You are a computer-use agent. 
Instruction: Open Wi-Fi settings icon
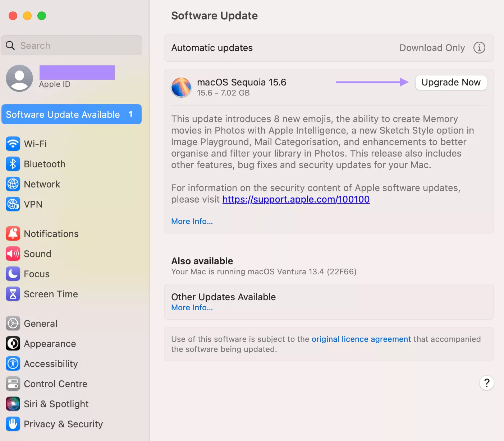coord(13,144)
